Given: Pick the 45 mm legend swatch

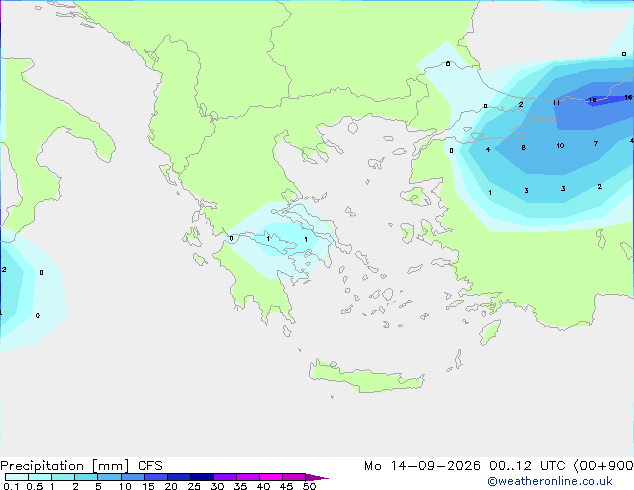Looking at the screenshot, I should point(294,477).
